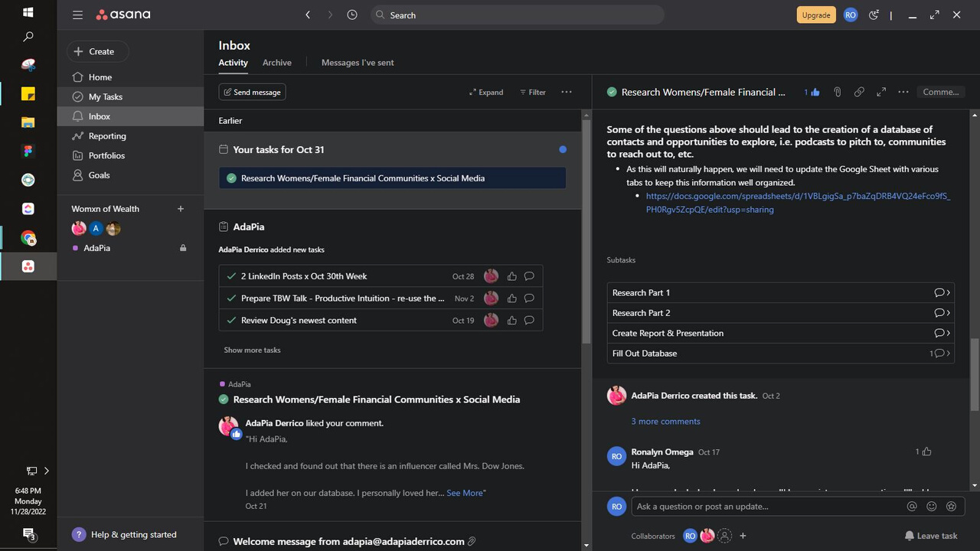Open File Explorer from taskbar
This screenshot has height=551, width=980.
28,122
